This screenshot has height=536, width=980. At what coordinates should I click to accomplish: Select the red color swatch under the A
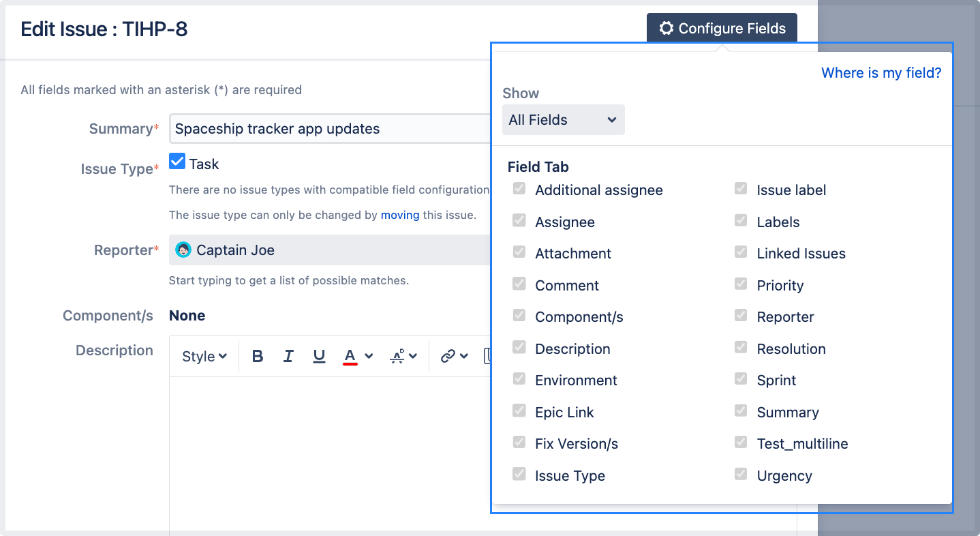coord(350,363)
